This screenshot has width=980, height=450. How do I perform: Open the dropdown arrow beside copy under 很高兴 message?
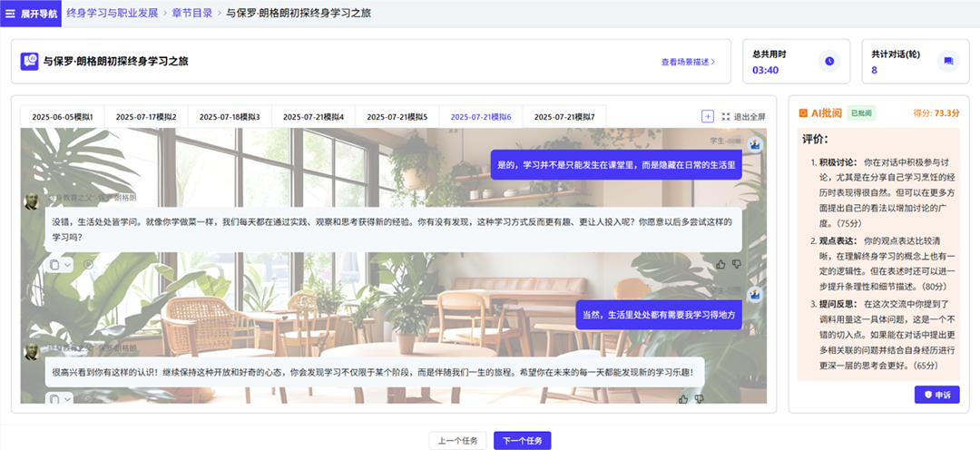pyautogui.click(x=67, y=399)
